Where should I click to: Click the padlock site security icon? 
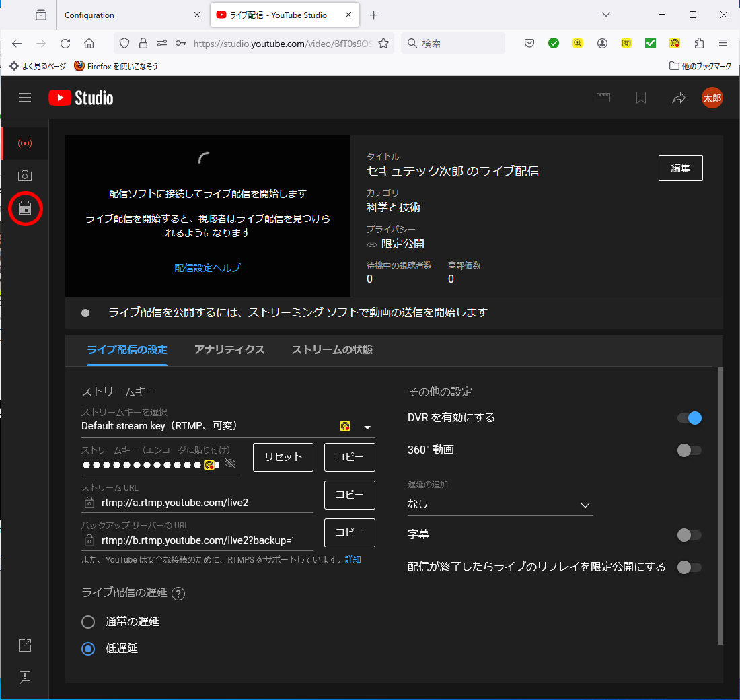click(143, 44)
